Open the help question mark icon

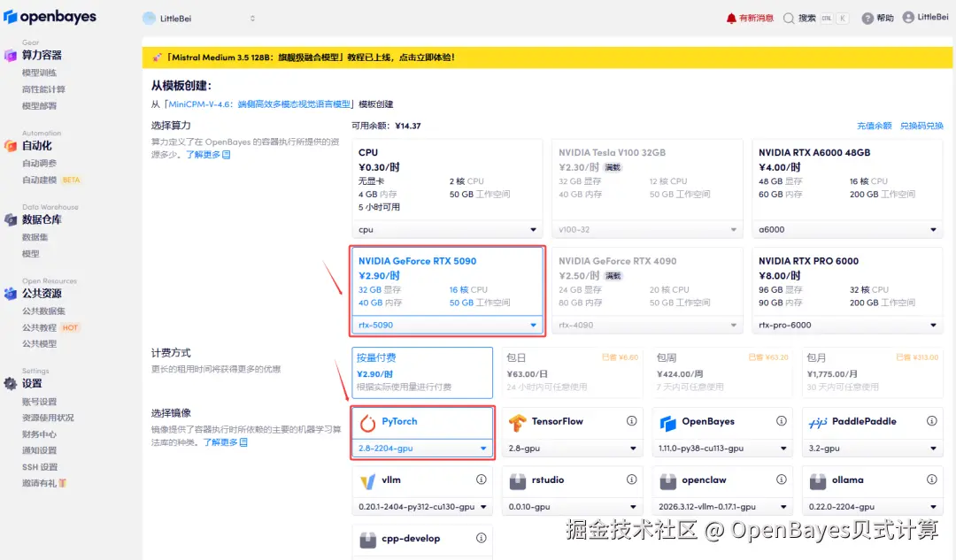(867, 19)
